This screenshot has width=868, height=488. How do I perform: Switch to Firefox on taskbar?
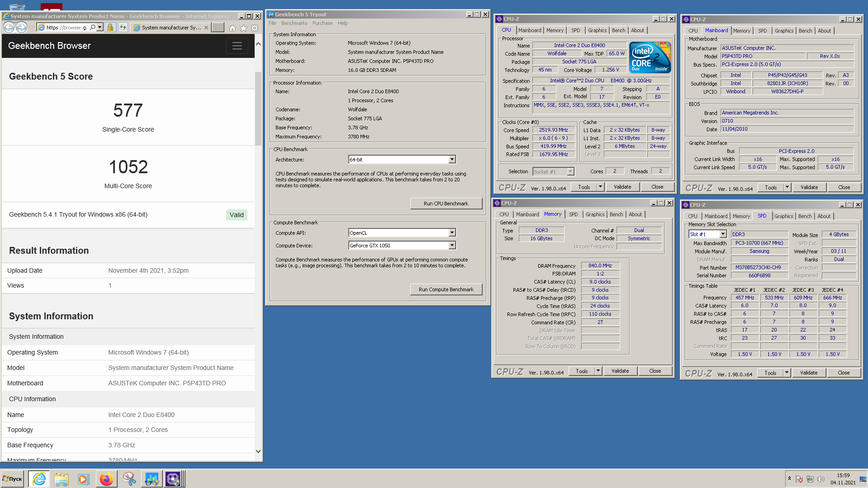coord(106,479)
